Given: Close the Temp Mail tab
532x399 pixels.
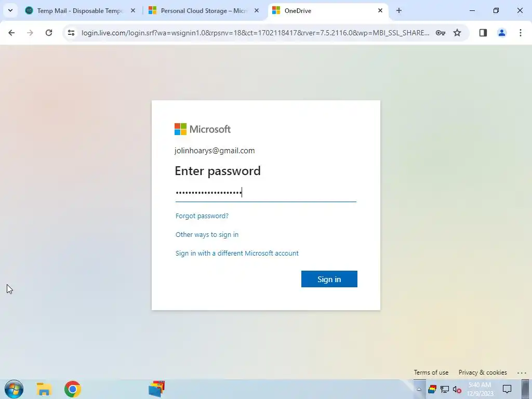Looking at the screenshot, I should point(133,11).
